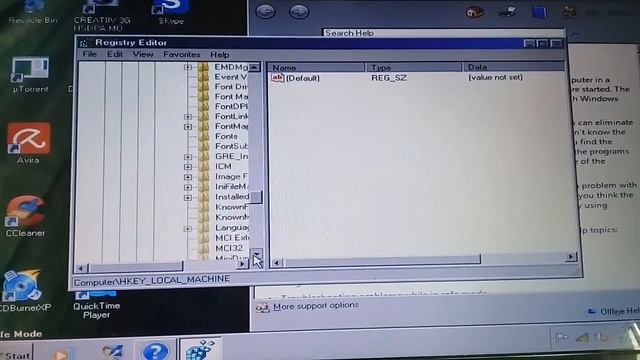Open the Edit menu in Registry Editor
The height and width of the screenshot is (360, 640).
(x=115, y=54)
